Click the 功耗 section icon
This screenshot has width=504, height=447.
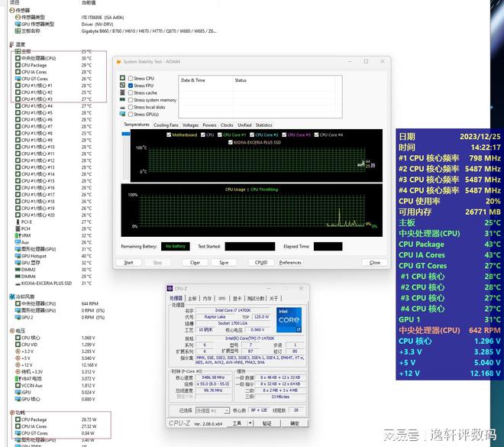tap(12, 413)
